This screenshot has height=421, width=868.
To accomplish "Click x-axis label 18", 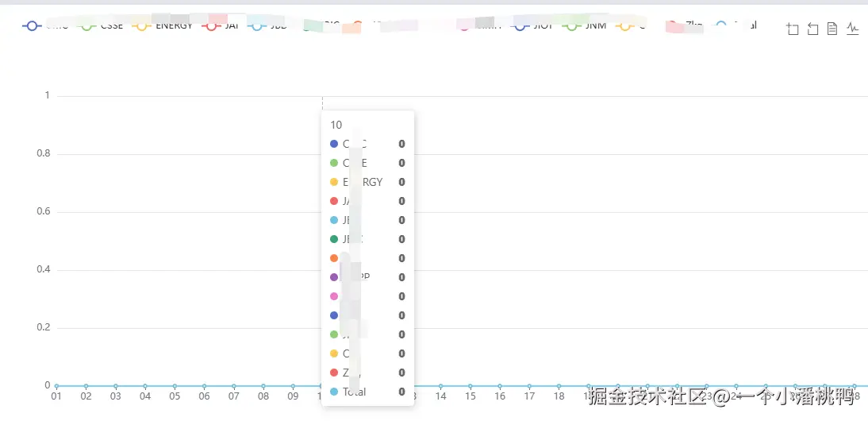I will coord(559,396).
